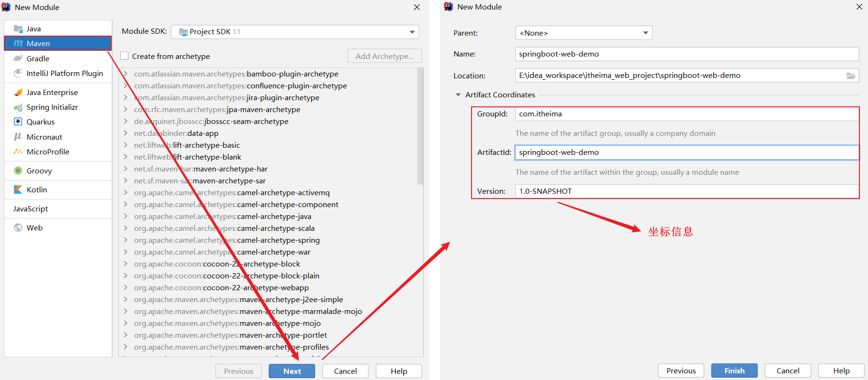
Task: Select the Gradle icon in module list
Action: coord(18,58)
